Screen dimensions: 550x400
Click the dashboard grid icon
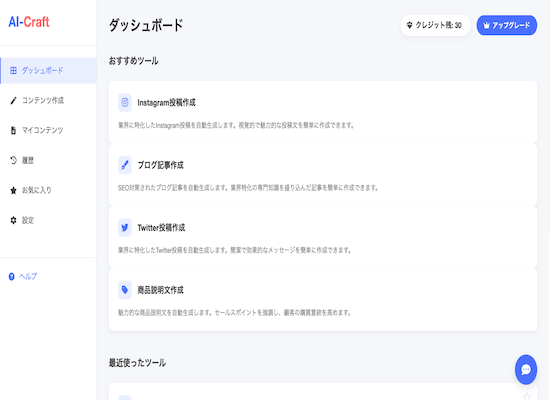coord(13,71)
